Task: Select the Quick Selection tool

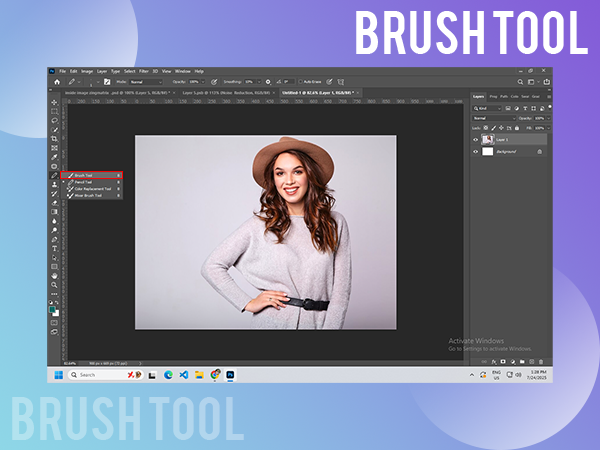Action: [x=54, y=130]
